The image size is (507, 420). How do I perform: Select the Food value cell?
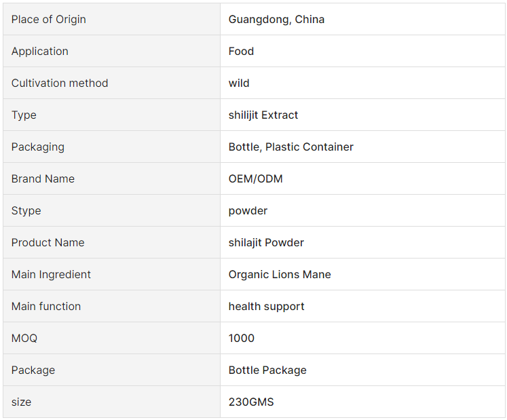pos(363,51)
